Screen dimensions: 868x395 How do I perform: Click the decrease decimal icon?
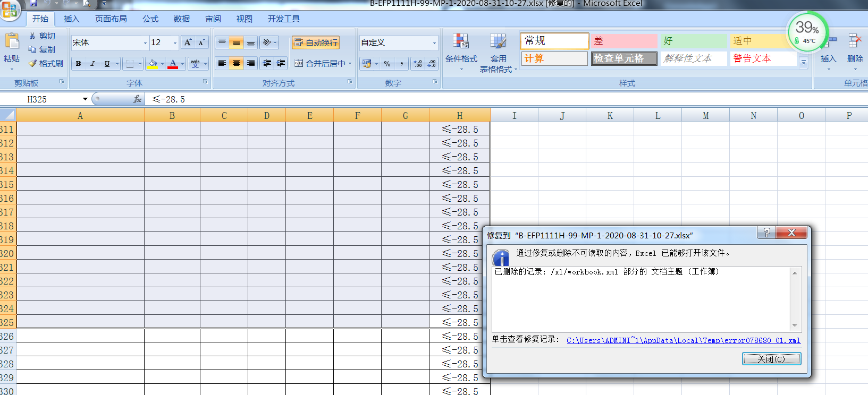[432, 64]
